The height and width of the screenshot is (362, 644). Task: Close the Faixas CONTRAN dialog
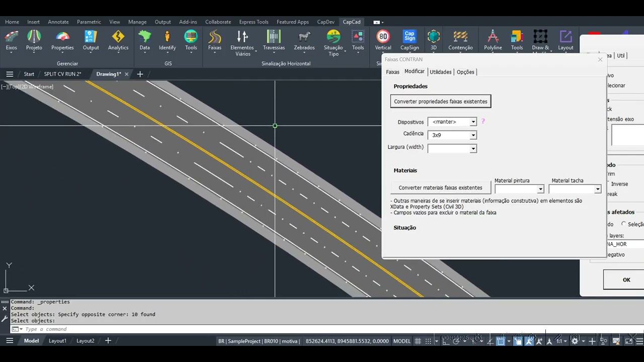click(x=600, y=59)
